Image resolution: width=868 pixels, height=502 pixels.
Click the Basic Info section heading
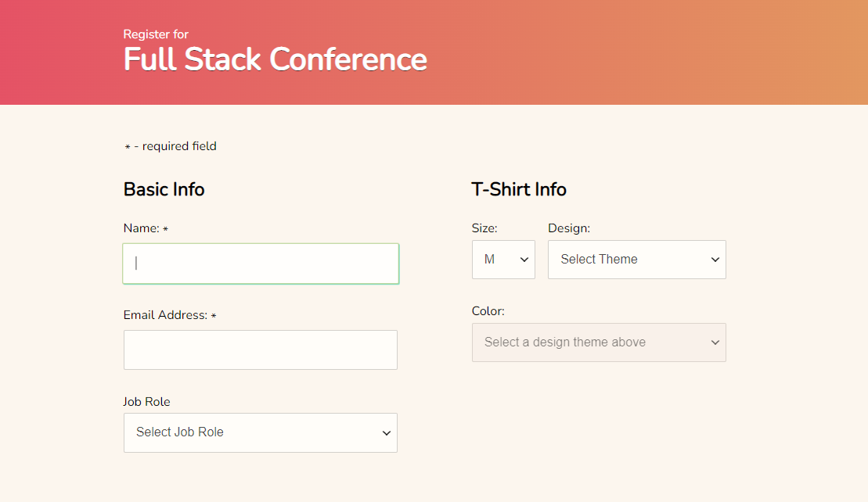click(x=164, y=189)
